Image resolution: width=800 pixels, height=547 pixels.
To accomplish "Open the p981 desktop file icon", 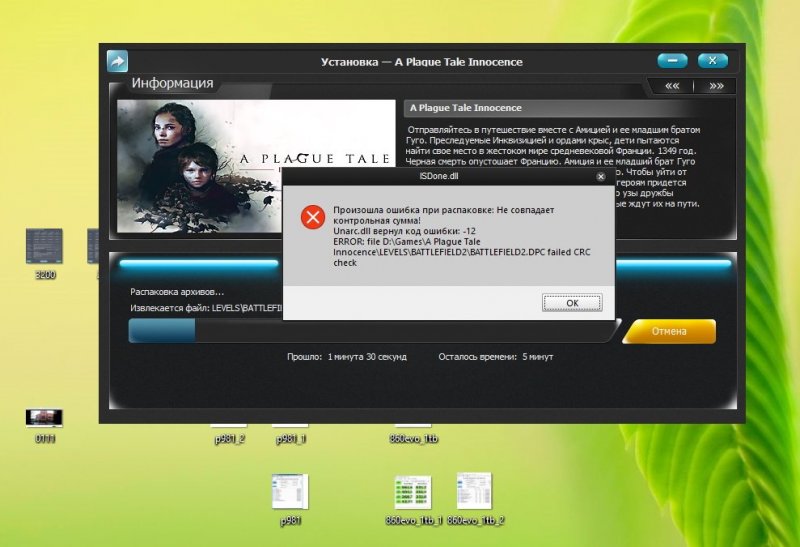I will 290,491.
